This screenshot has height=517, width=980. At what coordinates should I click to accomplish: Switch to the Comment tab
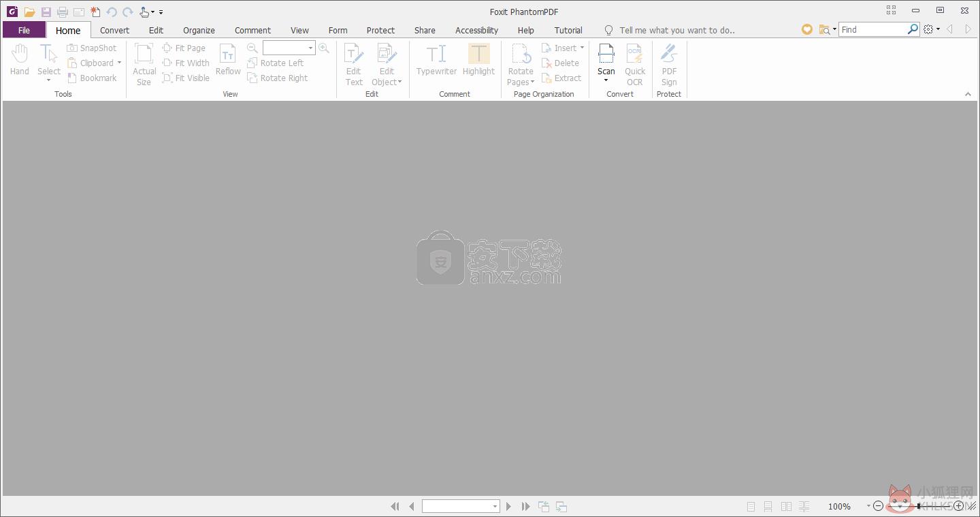(252, 30)
